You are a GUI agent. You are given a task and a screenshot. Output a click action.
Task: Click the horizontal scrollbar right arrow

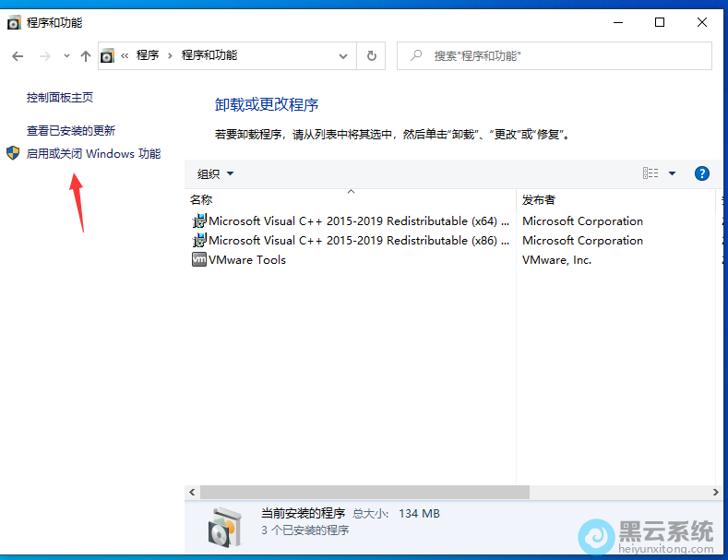[715, 493]
